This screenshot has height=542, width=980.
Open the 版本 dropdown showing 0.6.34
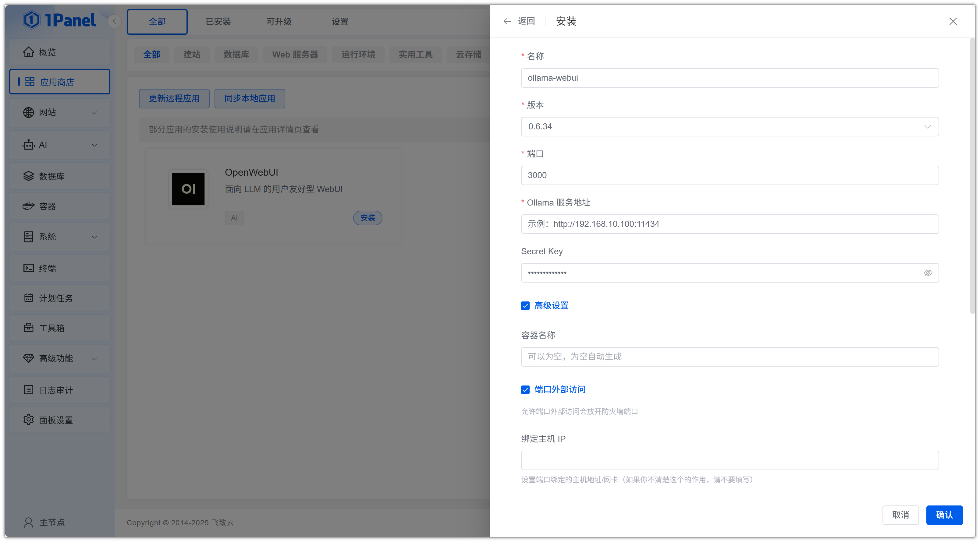pos(729,127)
